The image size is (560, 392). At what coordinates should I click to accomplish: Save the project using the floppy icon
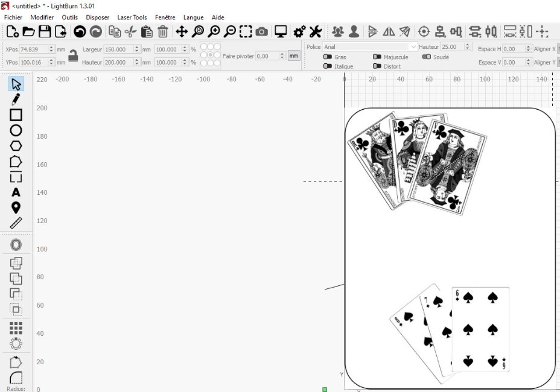[45, 32]
